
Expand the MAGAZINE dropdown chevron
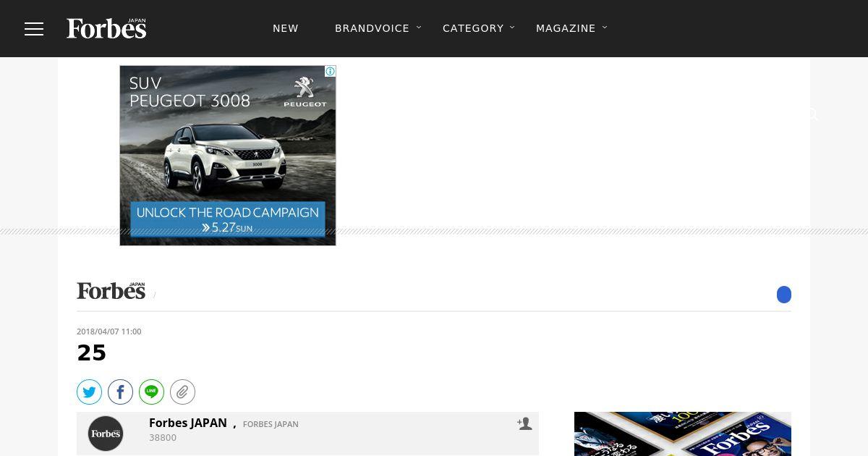pyautogui.click(x=605, y=28)
